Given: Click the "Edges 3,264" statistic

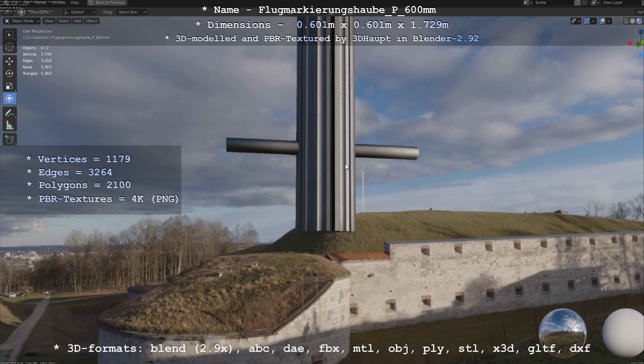Looking at the screenshot, I should point(37,61).
